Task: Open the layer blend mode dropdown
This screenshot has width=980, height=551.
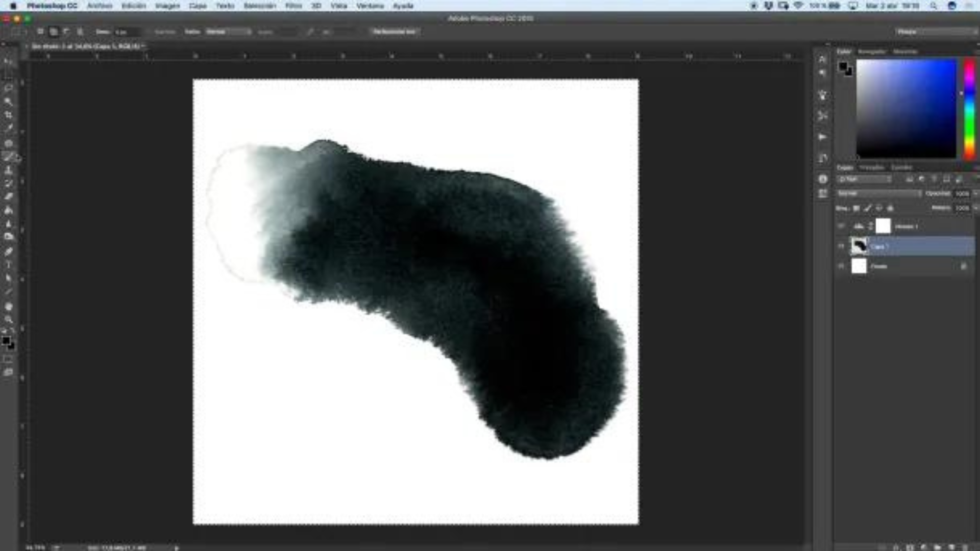Action: (879, 194)
